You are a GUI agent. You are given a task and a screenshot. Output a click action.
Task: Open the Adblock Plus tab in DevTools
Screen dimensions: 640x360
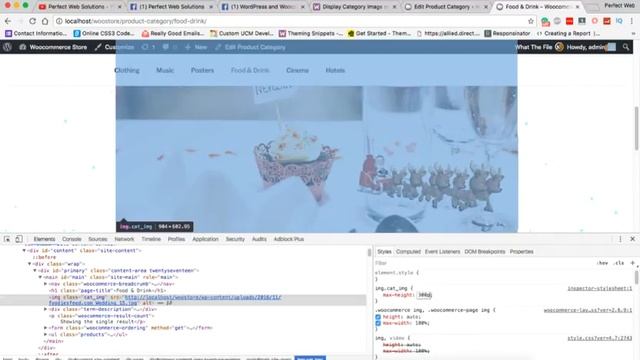click(289, 239)
